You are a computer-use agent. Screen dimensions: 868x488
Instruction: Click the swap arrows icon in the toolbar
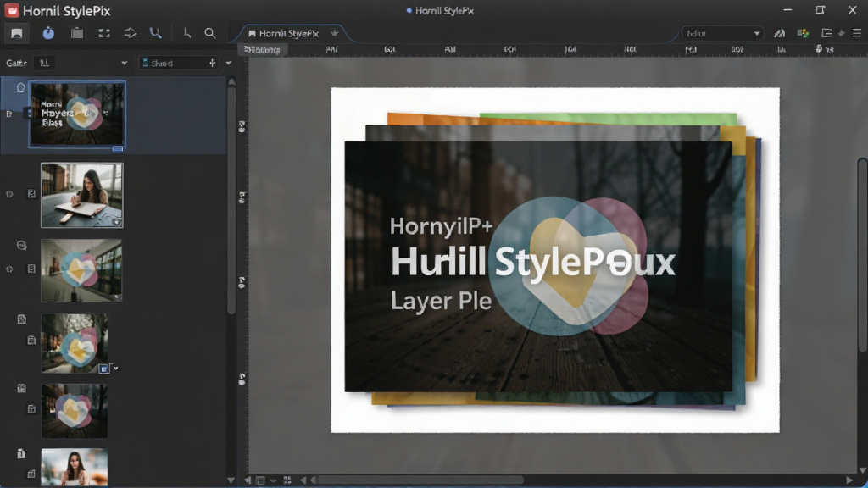click(x=130, y=33)
